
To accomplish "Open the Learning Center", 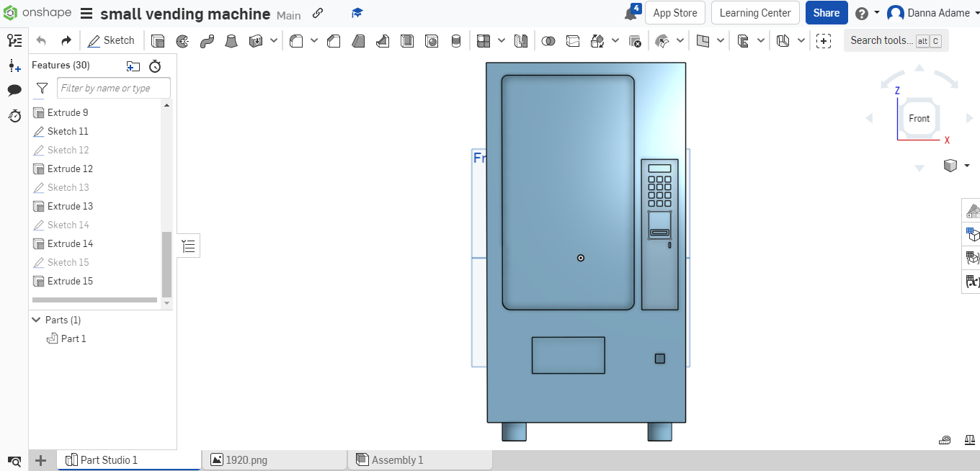I will pyautogui.click(x=755, y=12).
